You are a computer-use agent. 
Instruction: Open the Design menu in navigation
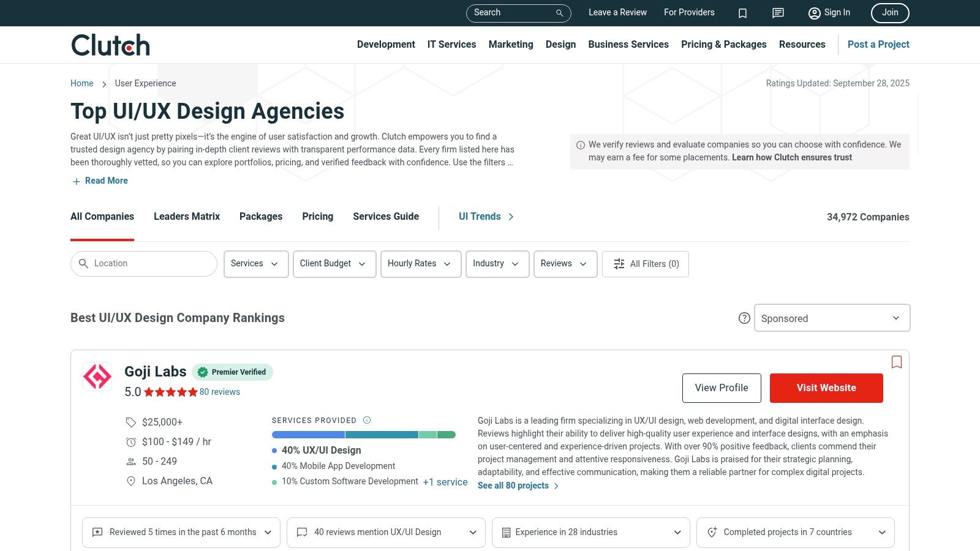pos(560,45)
